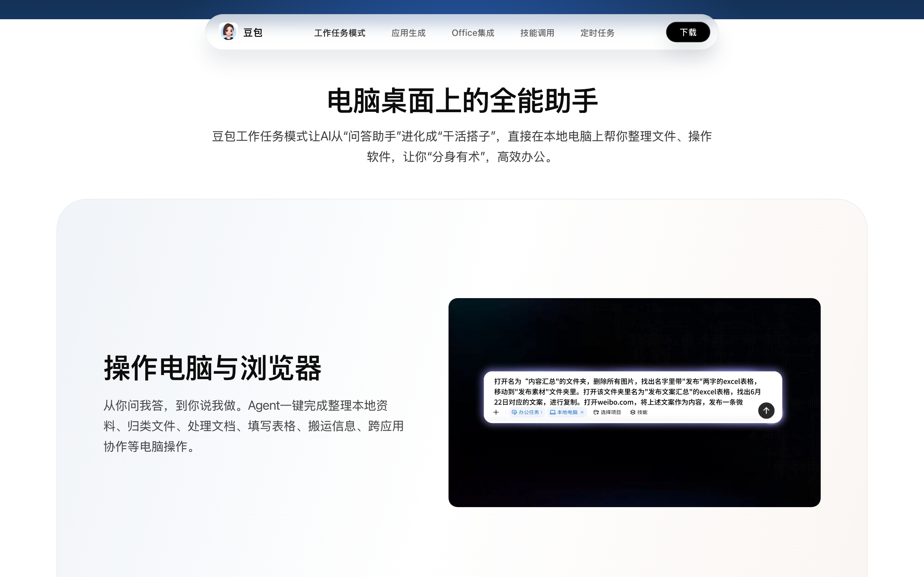
Task: Click the plus icon in prompt box
Action: point(496,413)
